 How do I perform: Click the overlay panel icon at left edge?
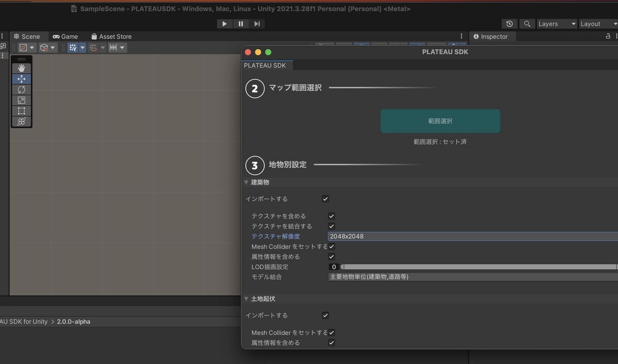tap(3, 46)
